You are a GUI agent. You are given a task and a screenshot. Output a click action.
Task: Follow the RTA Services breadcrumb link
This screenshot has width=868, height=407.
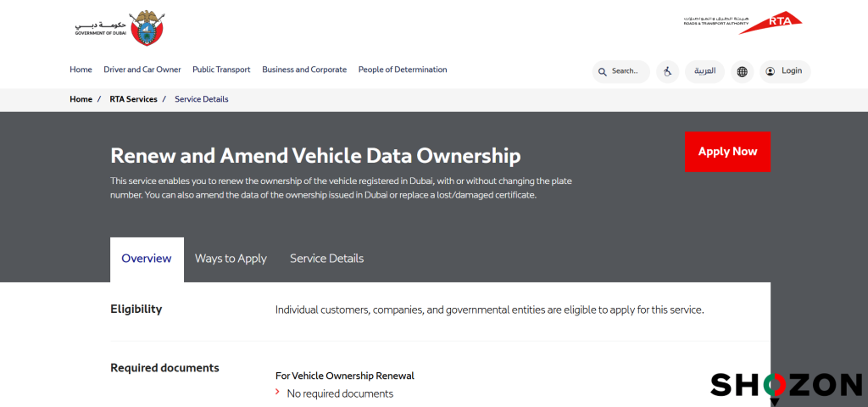(x=133, y=99)
